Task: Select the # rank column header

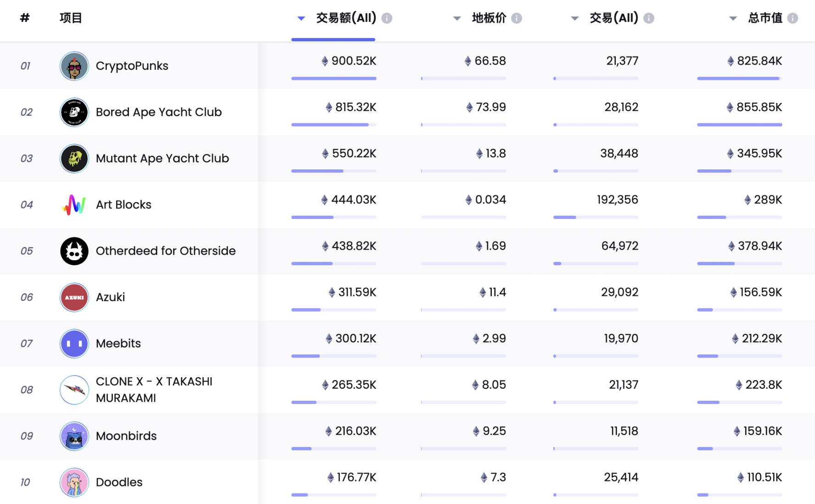Action: tap(24, 18)
